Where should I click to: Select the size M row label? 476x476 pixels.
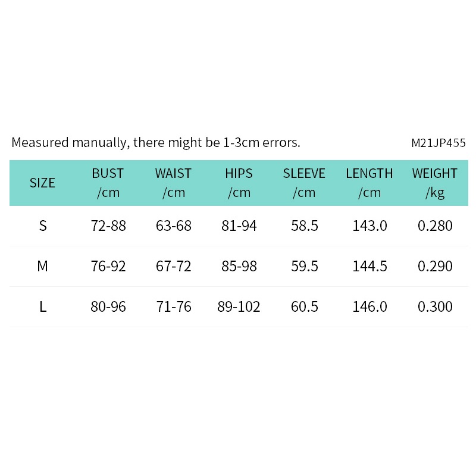click(43, 267)
